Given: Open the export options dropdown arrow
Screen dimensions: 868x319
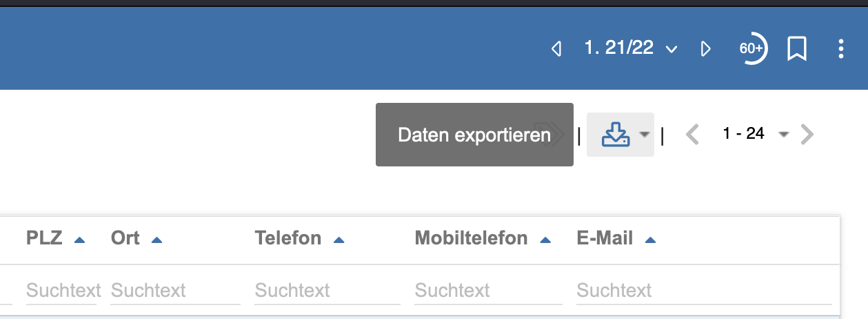Looking at the screenshot, I should click(x=644, y=135).
